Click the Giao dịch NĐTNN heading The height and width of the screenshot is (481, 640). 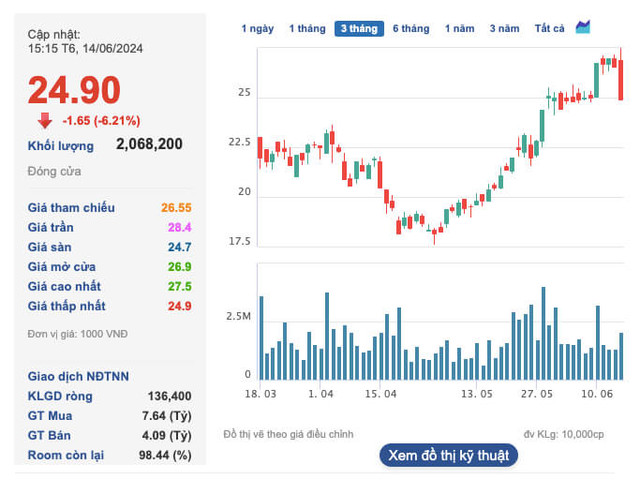click(x=77, y=377)
